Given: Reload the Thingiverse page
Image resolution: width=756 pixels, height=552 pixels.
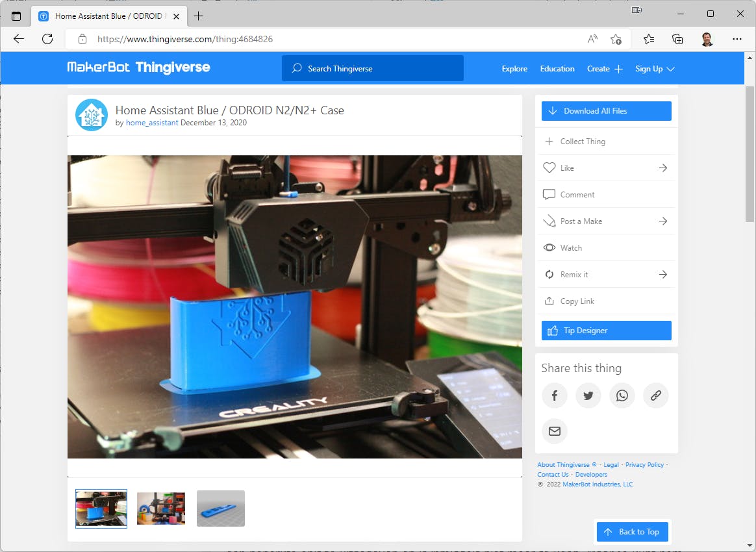Looking at the screenshot, I should (x=47, y=39).
